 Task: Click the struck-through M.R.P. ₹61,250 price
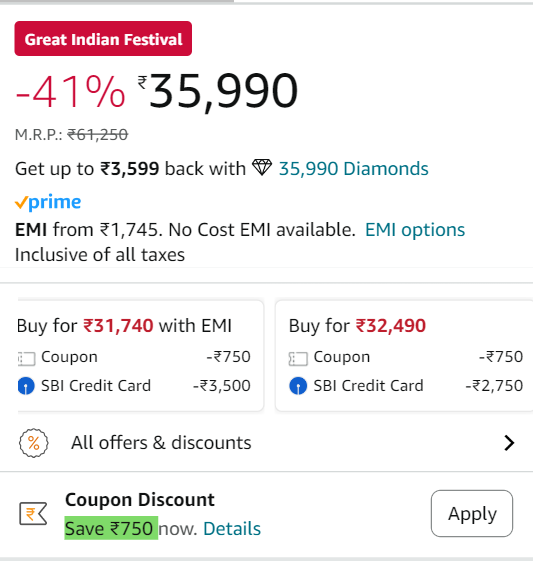[x=97, y=135]
